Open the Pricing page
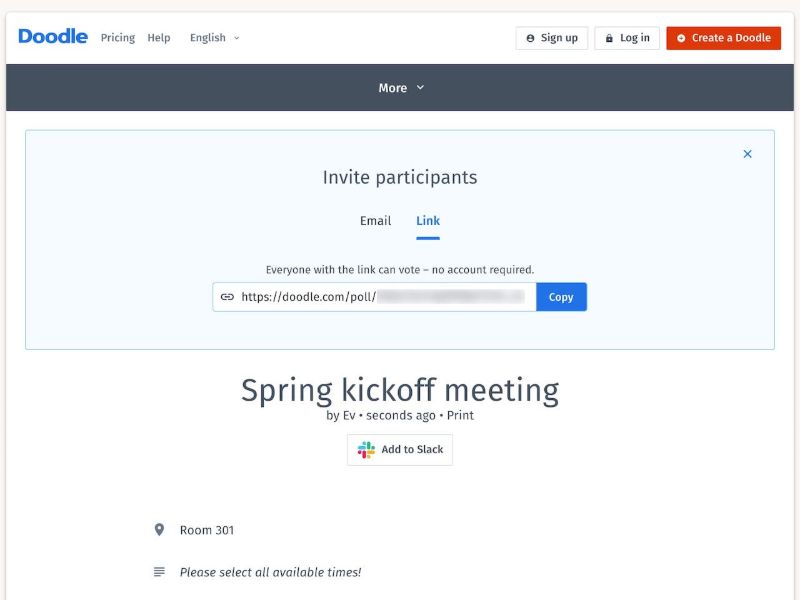Image resolution: width=800 pixels, height=600 pixels. pos(118,38)
